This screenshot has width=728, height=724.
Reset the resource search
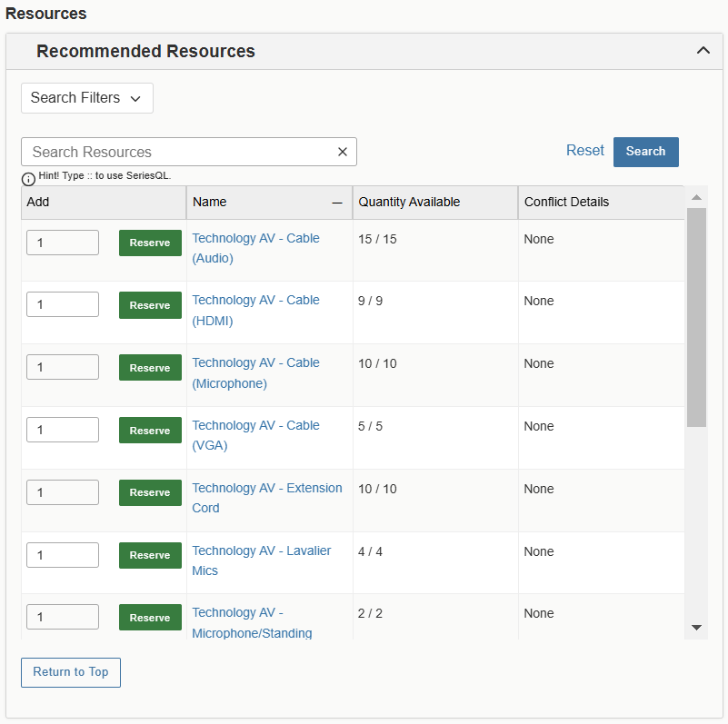[x=584, y=151]
